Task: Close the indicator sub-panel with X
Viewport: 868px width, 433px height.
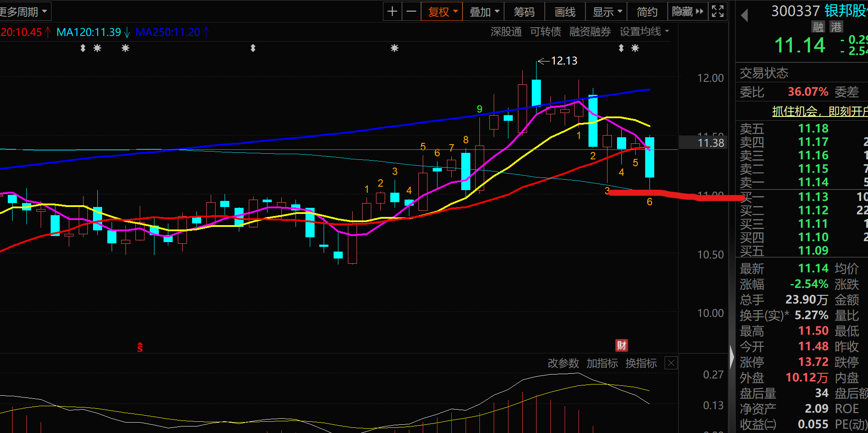Action: pos(671,363)
